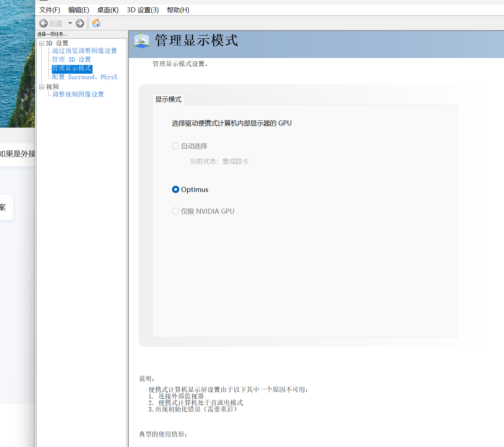Open the back history dropdown arrow
Viewport: 504px width, 447px height.
pyautogui.click(x=70, y=24)
